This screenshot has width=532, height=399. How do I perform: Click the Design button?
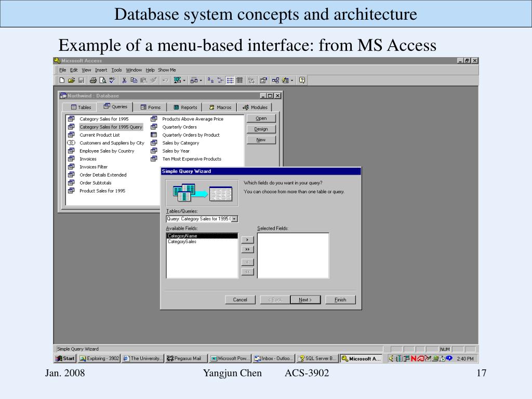point(261,129)
